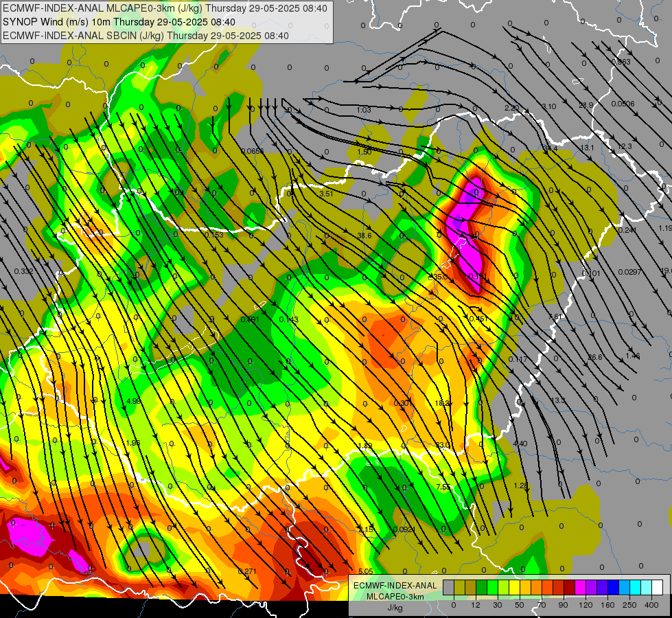Click the map value 0.143

point(288,319)
